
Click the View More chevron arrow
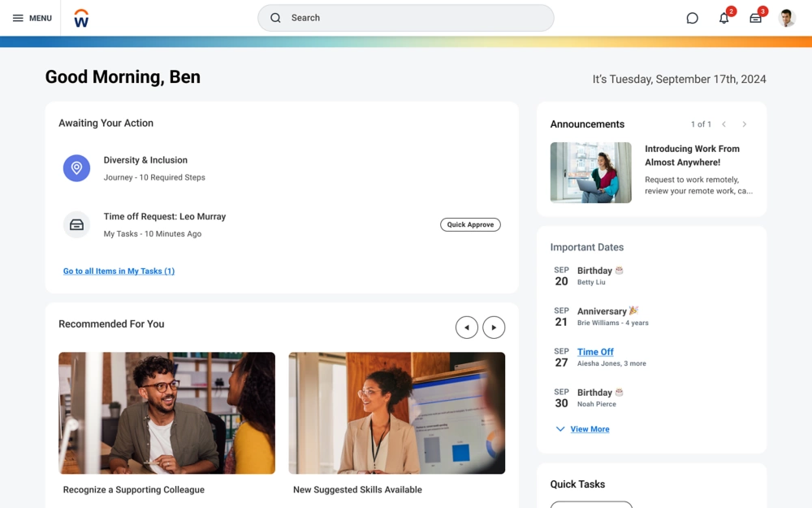(x=559, y=429)
